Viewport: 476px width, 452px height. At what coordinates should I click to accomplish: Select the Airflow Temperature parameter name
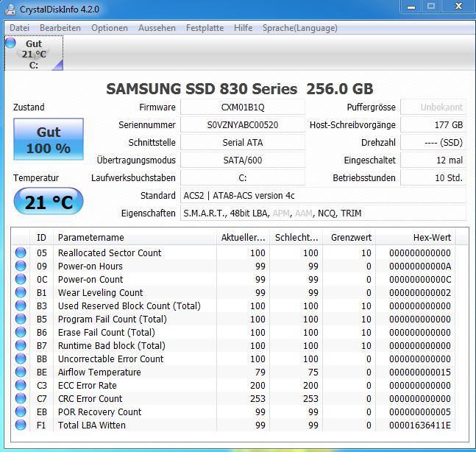[x=99, y=372]
